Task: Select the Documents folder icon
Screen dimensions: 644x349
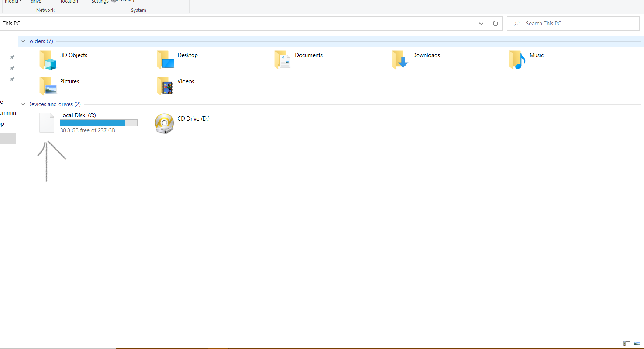Action: pos(283,60)
